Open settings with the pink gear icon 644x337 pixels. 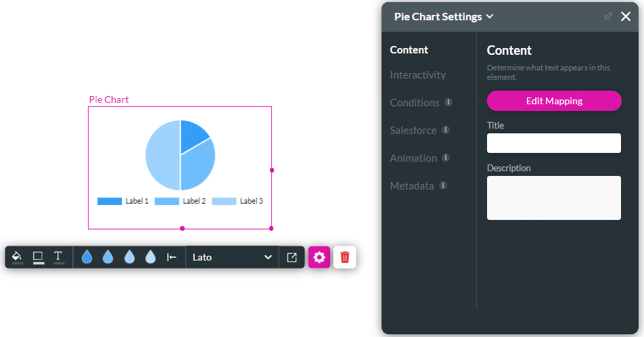pyautogui.click(x=319, y=257)
